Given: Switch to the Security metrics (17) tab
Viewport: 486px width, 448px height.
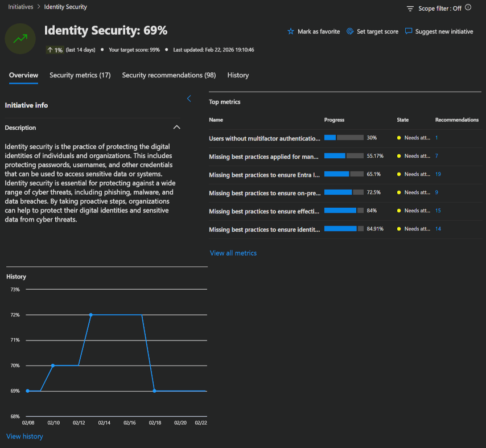Looking at the screenshot, I should pyautogui.click(x=80, y=75).
